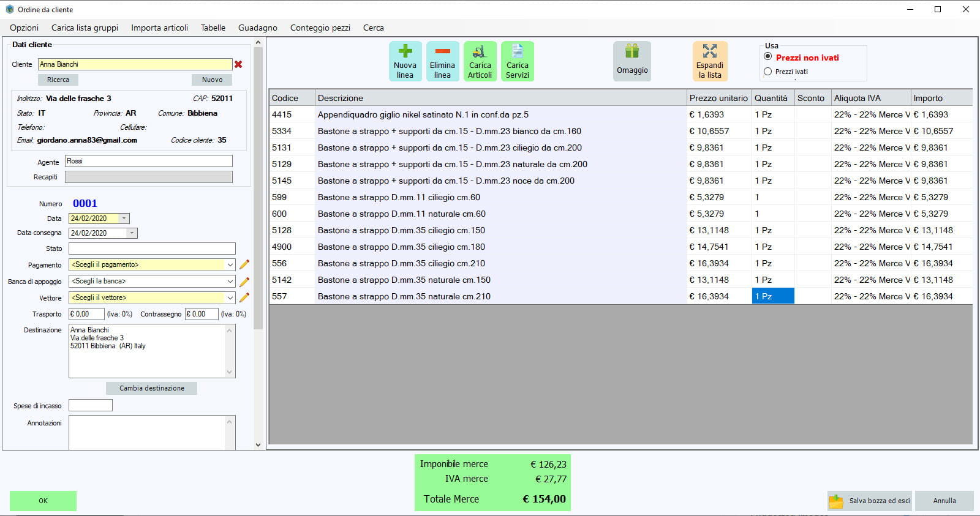Click the Carica Articoli forklift icon

tap(480, 51)
